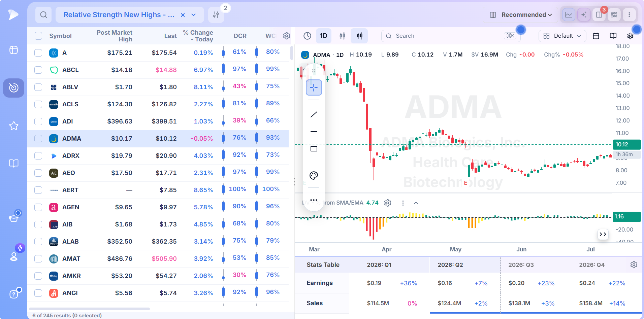Collapse the SMA/EMA indicator pane chevron
644x319 pixels.
pyautogui.click(x=416, y=203)
